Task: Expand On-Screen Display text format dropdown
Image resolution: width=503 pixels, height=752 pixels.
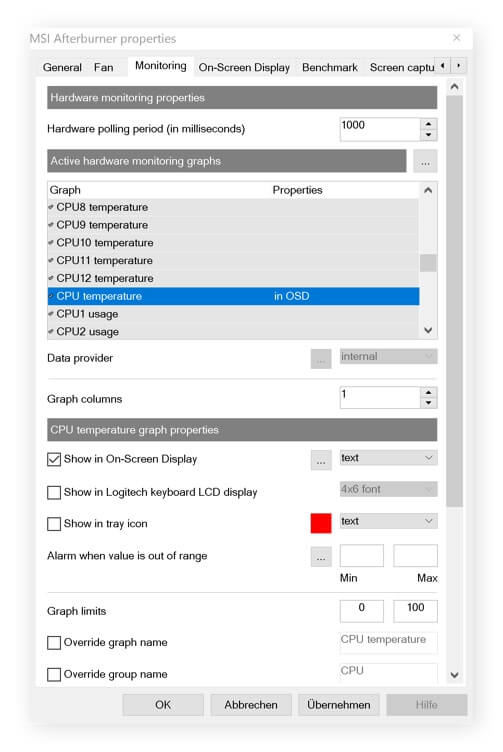Action: coord(388,458)
